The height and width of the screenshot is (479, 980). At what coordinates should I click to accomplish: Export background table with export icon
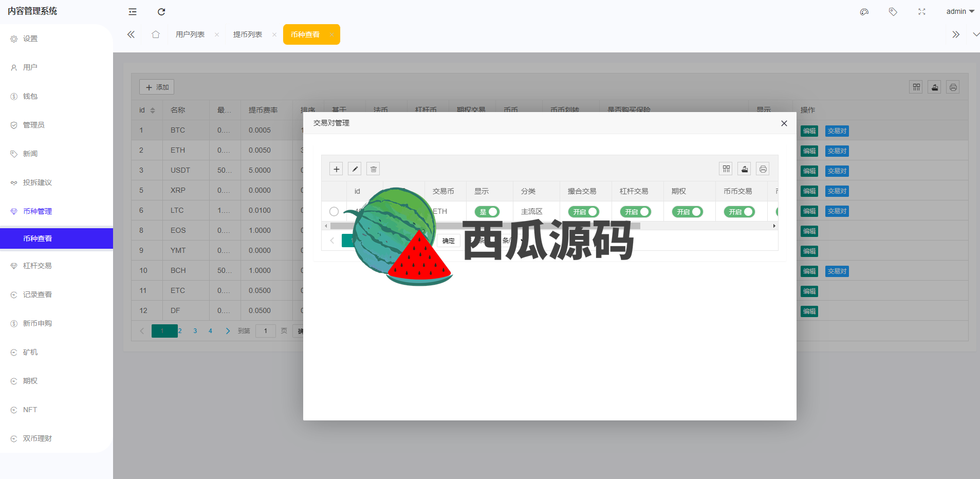pos(935,87)
